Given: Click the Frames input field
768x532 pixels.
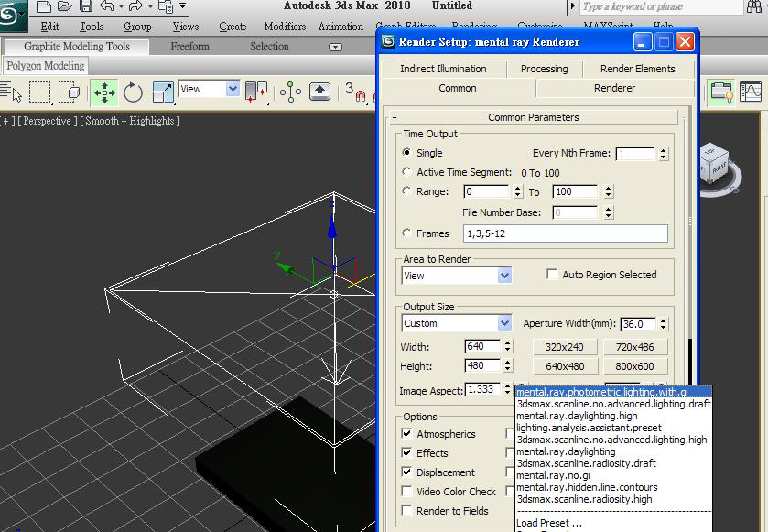Looking at the screenshot, I should click(565, 233).
